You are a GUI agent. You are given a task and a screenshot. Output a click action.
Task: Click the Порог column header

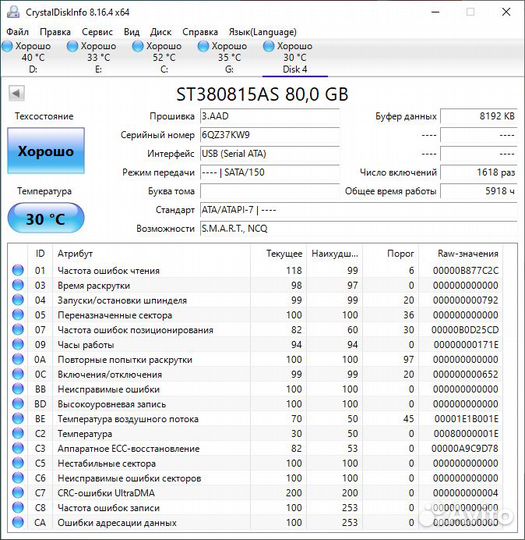click(391, 254)
